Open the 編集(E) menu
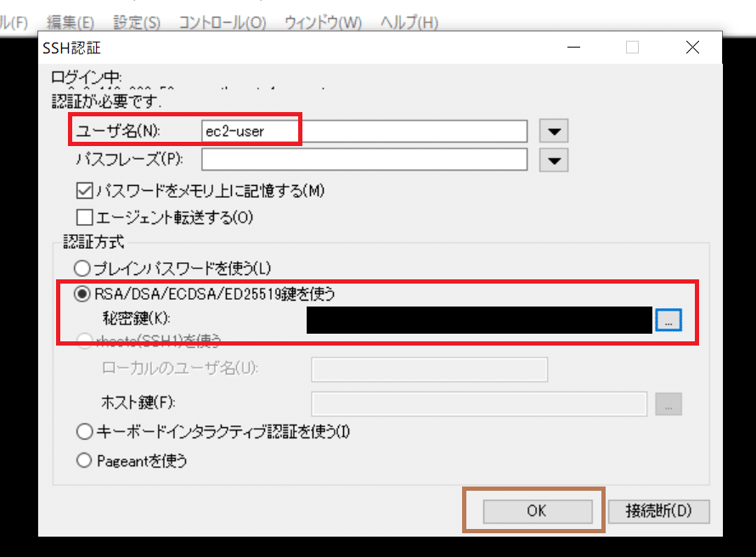Viewport: 756px width, 557px height. [x=71, y=22]
